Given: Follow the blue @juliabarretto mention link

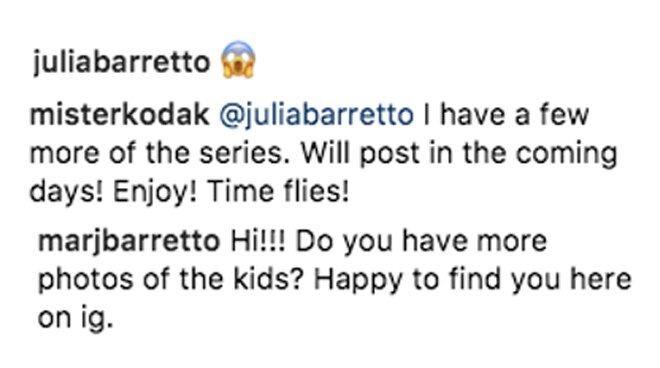Looking at the screenshot, I should click(x=317, y=115).
